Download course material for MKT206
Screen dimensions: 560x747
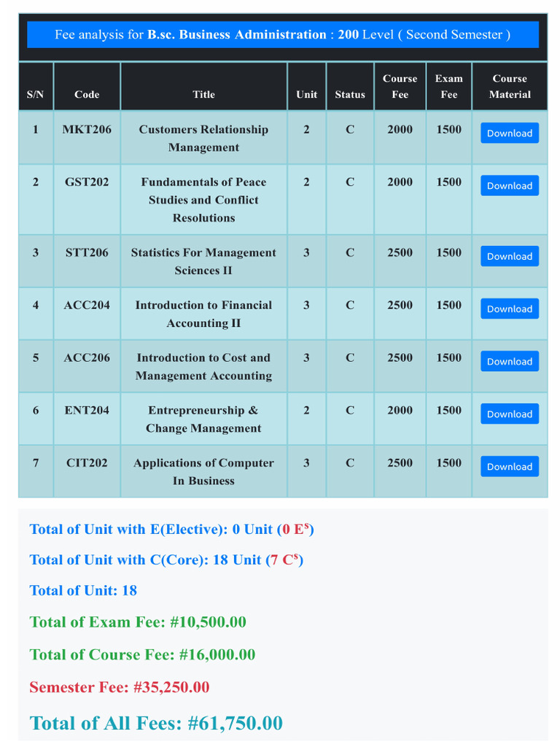tap(510, 133)
